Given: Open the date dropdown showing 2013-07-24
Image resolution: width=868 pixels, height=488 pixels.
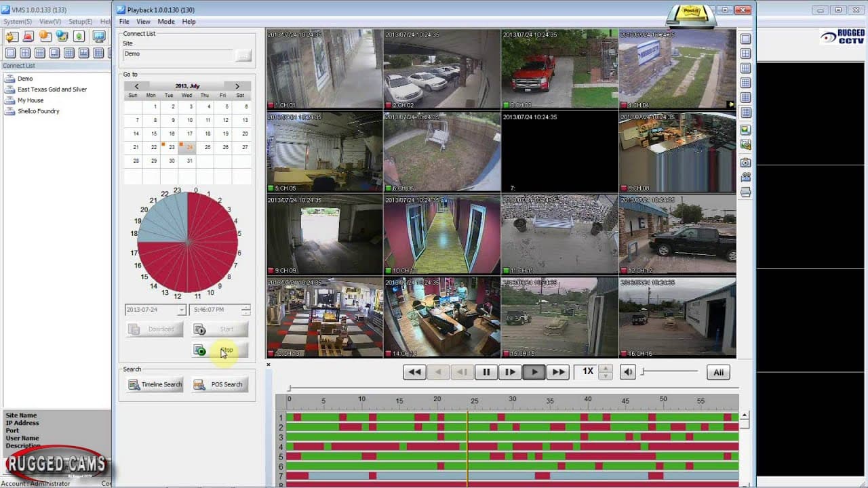Looking at the screenshot, I should (182, 310).
